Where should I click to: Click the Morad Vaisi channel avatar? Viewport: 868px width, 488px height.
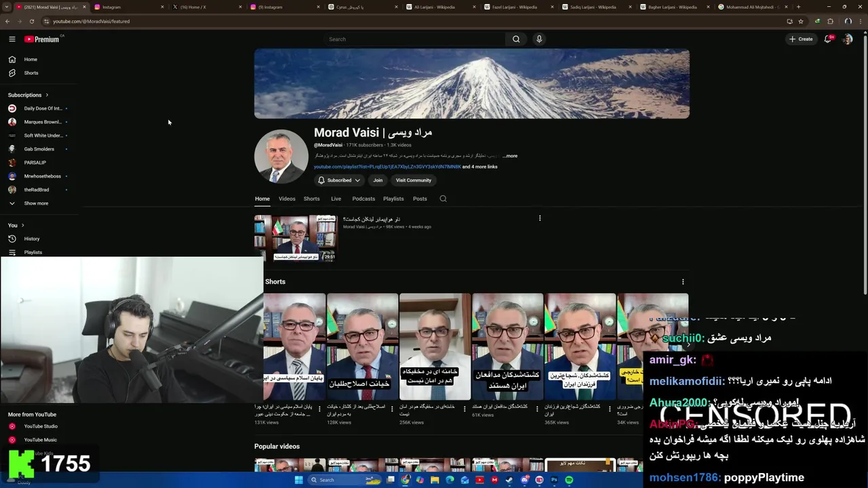tap(281, 157)
